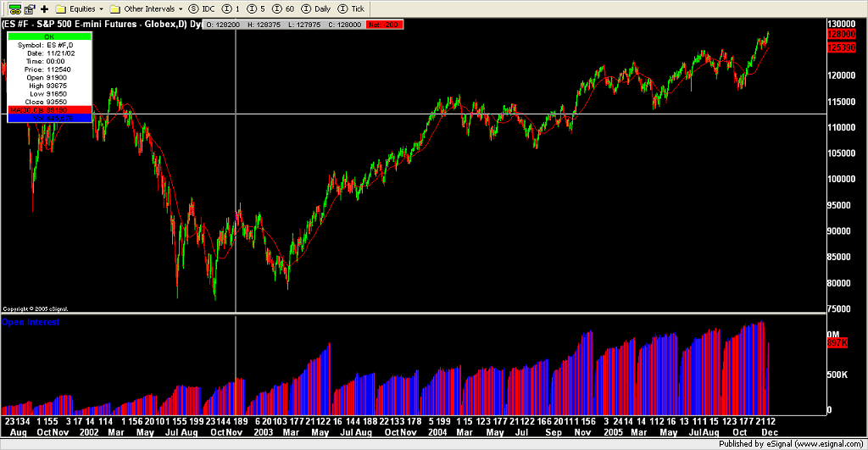Click the 95000 price axis label
The width and height of the screenshot is (868, 450).
[x=838, y=205]
